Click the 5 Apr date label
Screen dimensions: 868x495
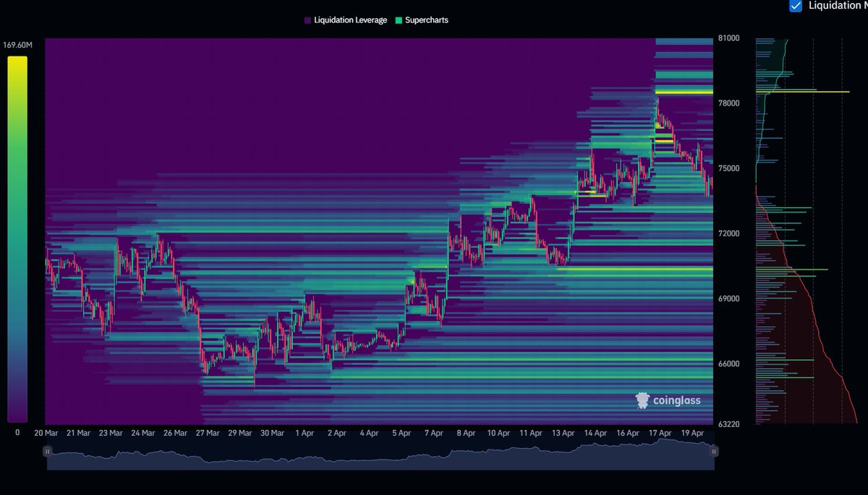click(x=401, y=434)
